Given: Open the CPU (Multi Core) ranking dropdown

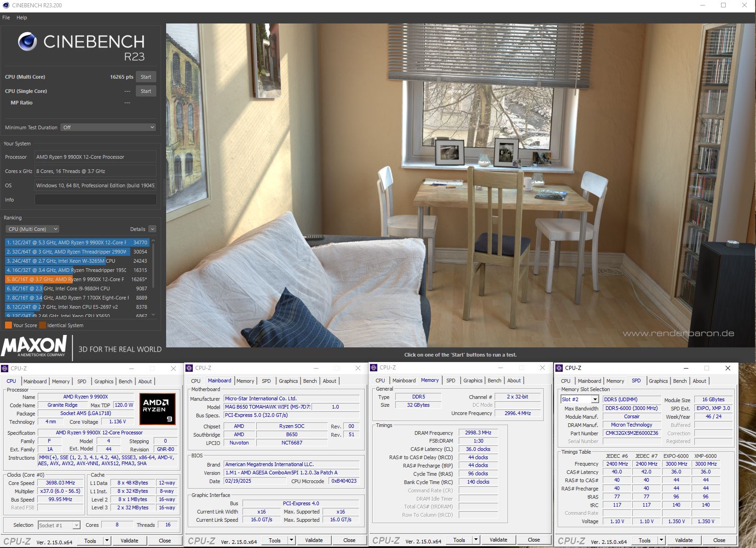Looking at the screenshot, I should pyautogui.click(x=32, y=229).
